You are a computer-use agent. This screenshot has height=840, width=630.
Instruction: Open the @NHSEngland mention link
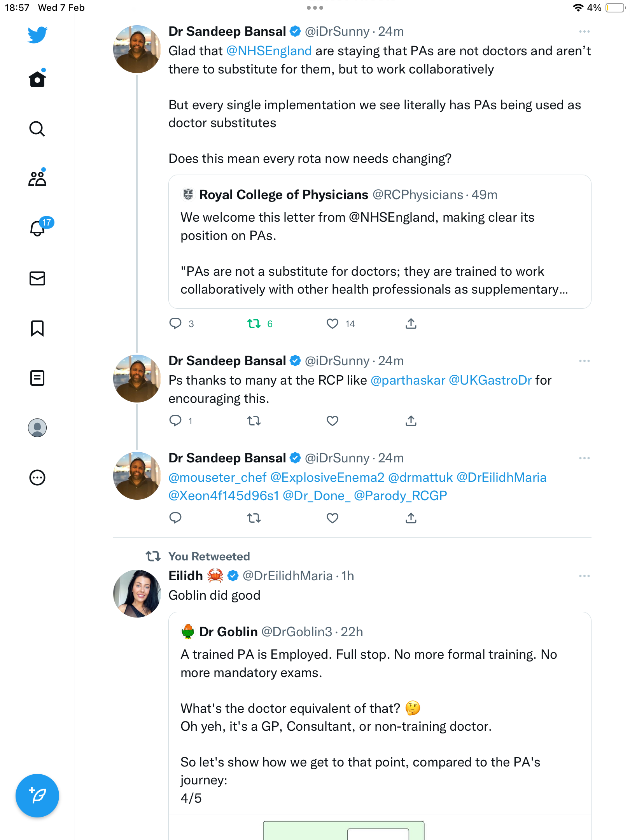[269, 51]
